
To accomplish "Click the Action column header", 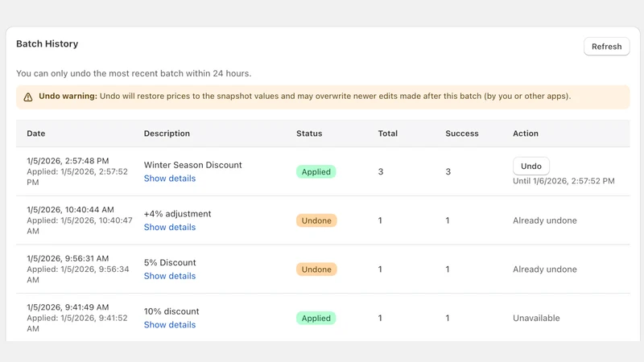I will pos(526,134).
